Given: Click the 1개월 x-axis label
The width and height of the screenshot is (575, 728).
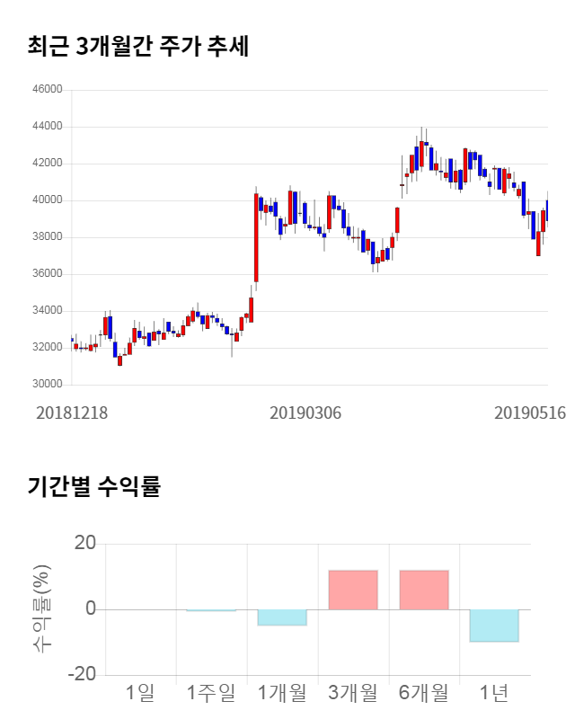Looking at the screenshot, I should coord(282,692).
